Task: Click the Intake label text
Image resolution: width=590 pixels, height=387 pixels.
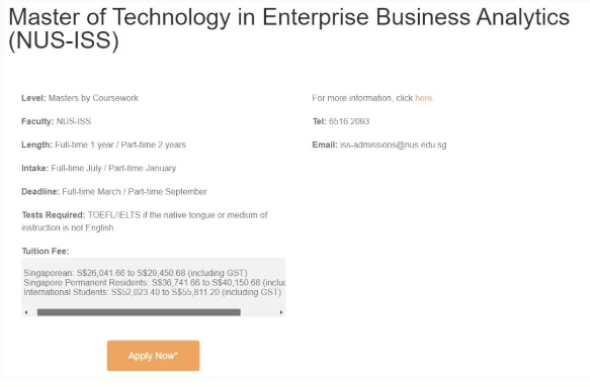Action: tap(35, 168)
